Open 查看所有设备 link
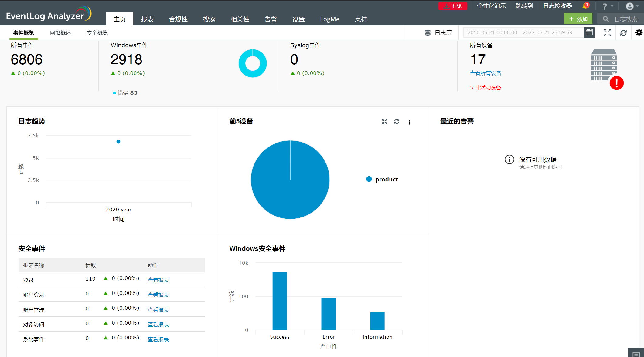 [485, 73]
